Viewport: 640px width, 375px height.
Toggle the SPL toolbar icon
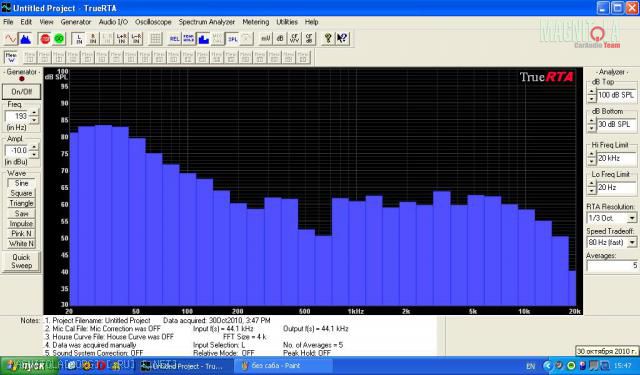pyautogui.click(x=233, y=39)
